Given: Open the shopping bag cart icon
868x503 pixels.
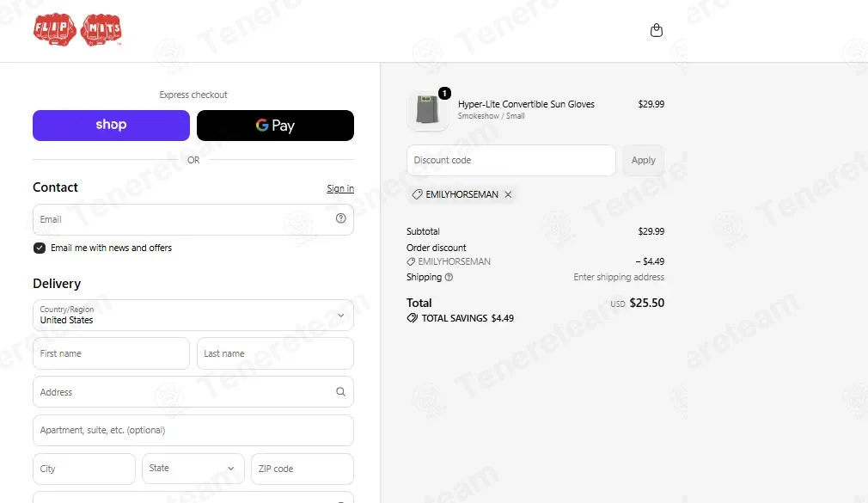Looking at the screenshot, I should 656,30.
